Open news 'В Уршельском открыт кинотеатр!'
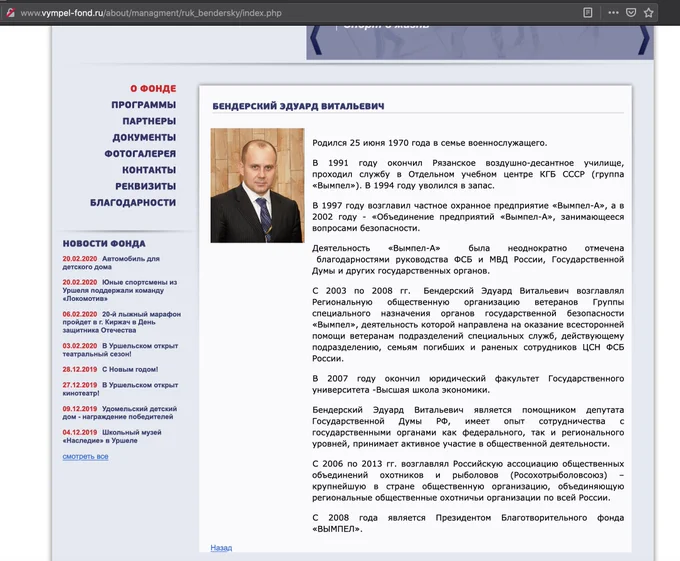This screenshot has width=680, height=561. click(121, 389)
